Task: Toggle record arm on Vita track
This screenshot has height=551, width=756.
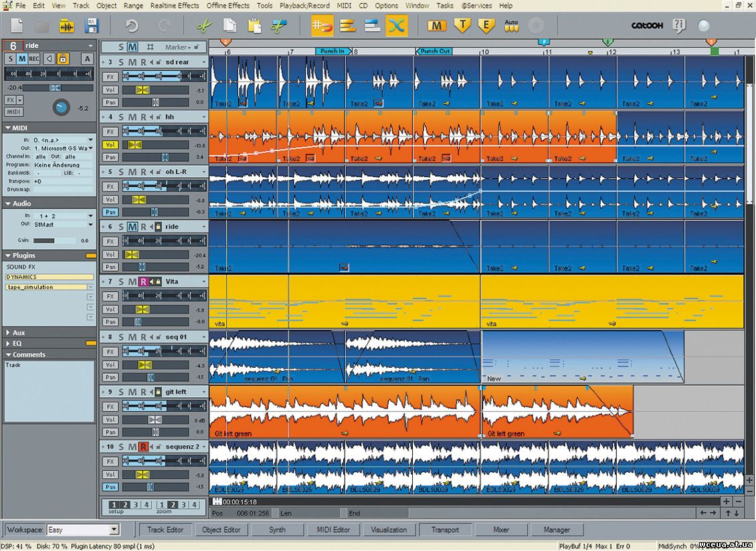Action: coord(143,282)
